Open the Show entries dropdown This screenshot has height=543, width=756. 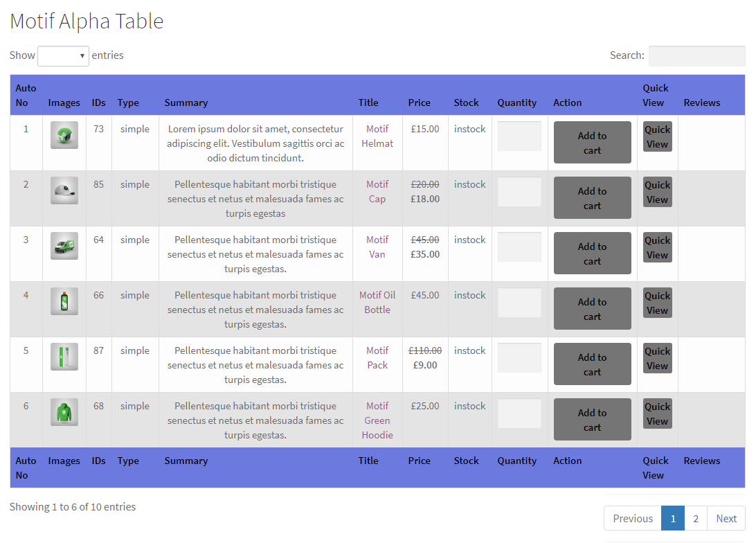click(63, 55)
